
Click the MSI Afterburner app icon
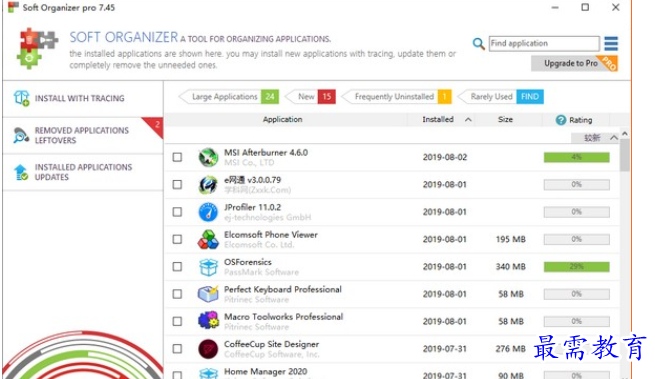pyautogui.click(x=208, y=157)
